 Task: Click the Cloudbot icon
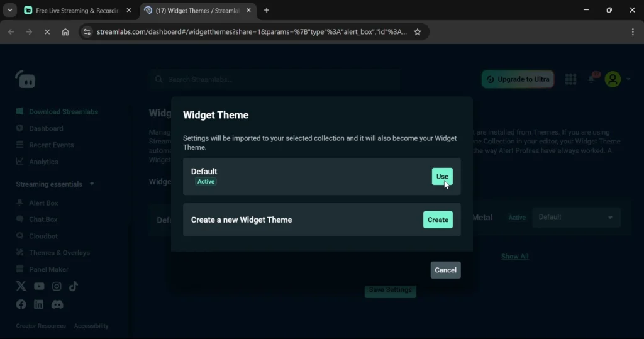[x=19, y=236]
